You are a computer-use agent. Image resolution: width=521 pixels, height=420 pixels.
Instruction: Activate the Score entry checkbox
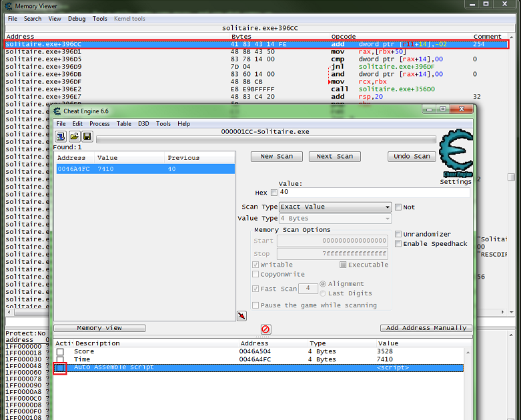[60, 351]
